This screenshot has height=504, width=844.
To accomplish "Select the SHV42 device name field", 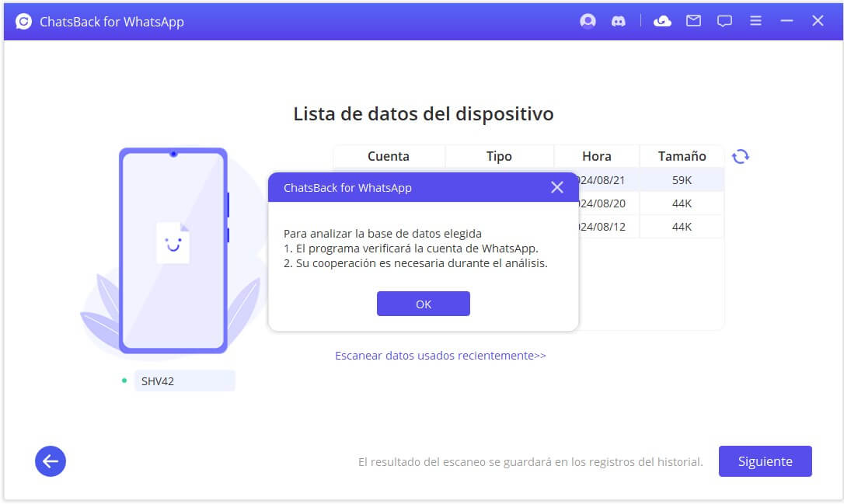I will [184, 380].
